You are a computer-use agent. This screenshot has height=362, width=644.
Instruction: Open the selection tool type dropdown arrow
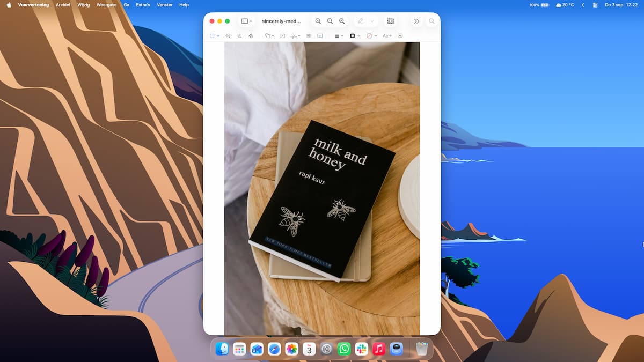pos(218,36)
